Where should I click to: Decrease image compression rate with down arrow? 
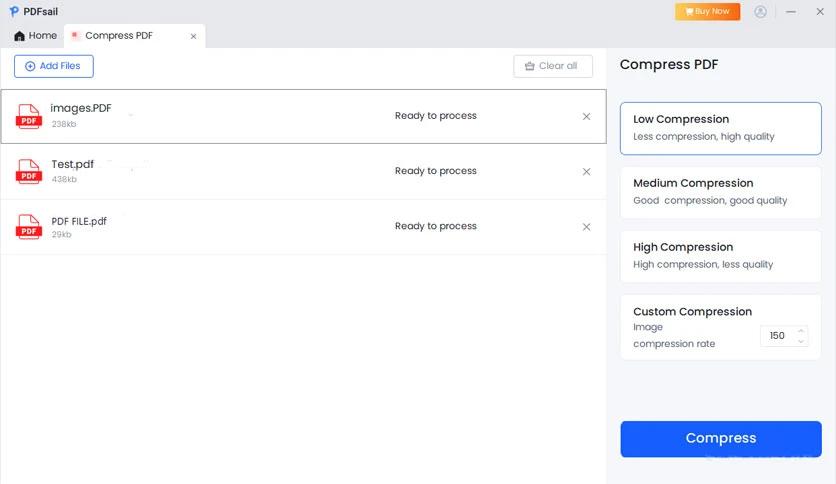[x=801, y=341]
